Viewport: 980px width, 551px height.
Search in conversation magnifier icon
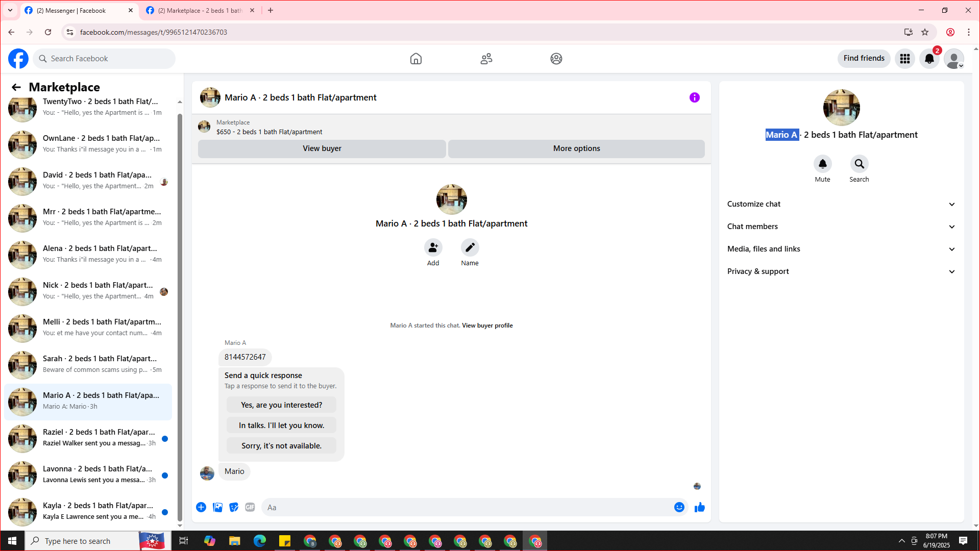pyautogui.click(x=860, y=164)
